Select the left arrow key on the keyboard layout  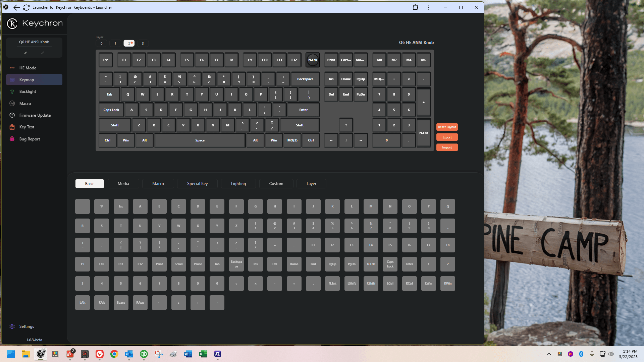click(331, 140)
